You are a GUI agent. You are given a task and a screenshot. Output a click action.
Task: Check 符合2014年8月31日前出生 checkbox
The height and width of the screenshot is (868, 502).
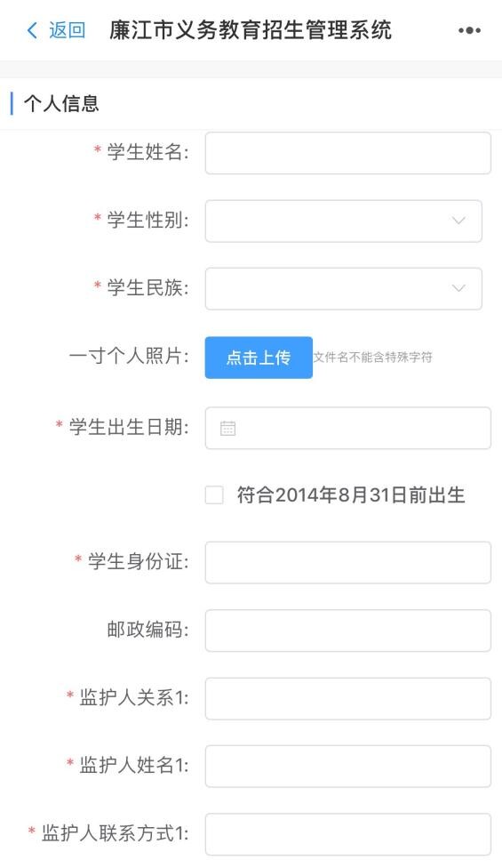click(x=214, y=494)
